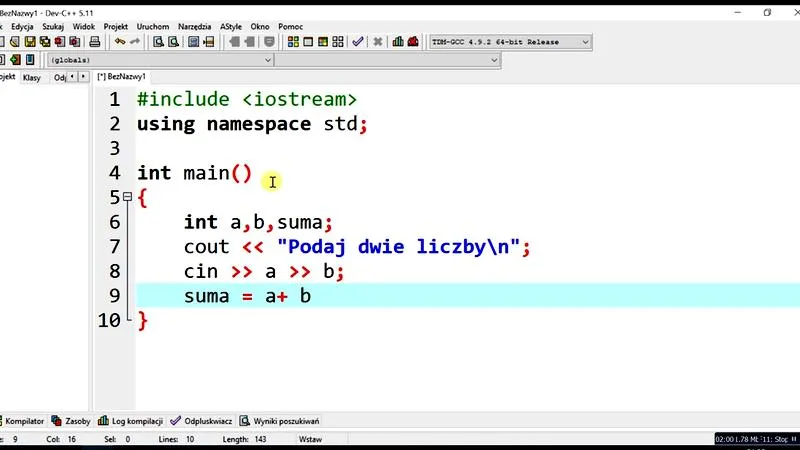The image size is (800, 450).
Task: Click the Open file toolbar icon
Action: [x=15, y=42]
